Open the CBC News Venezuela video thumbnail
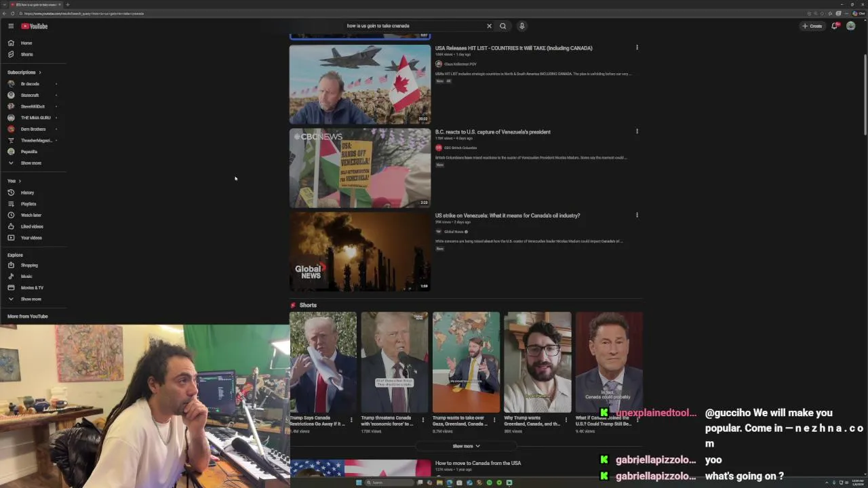Screen dimensions: 868x488 point(360,168)
